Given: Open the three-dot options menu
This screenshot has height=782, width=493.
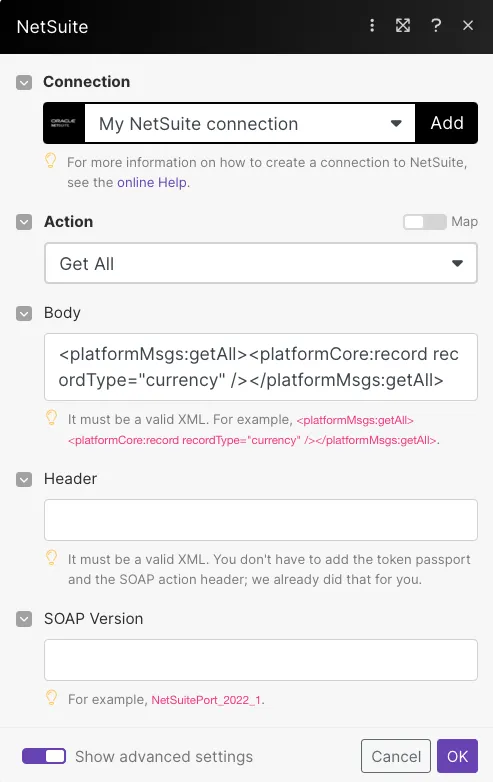Looking at the screenshot, I should point(372,25).
